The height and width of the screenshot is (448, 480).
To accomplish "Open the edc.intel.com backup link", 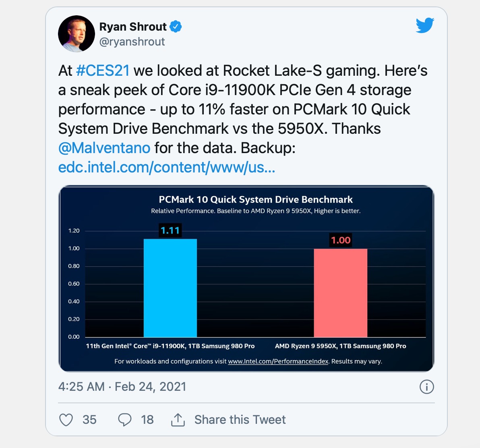I will (x=167, y=167).
